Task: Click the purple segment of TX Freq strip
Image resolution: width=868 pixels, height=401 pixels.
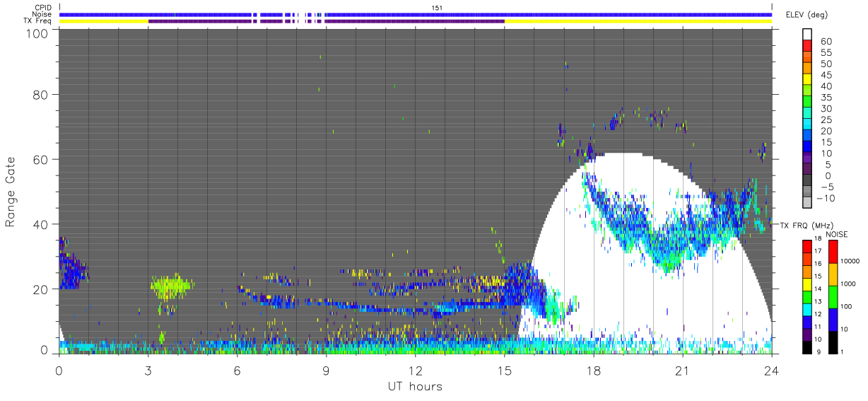Action: click(x=326, y=21)
